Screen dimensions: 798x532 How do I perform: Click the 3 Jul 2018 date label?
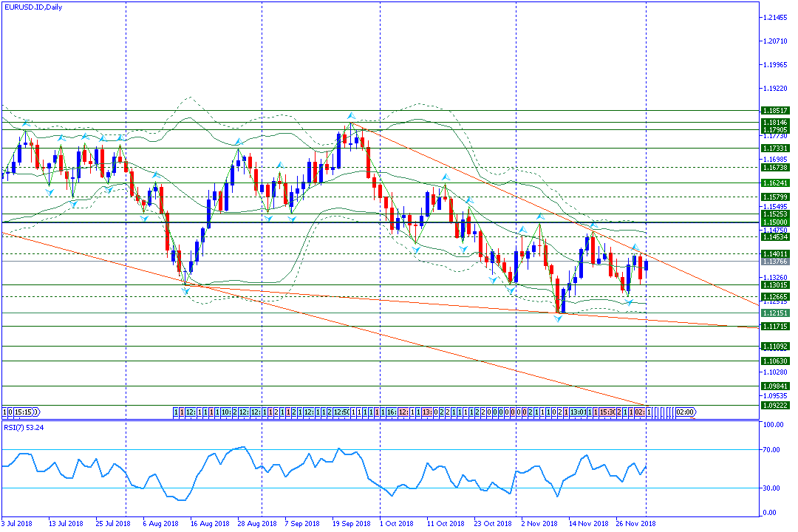(x=17, y=523)
